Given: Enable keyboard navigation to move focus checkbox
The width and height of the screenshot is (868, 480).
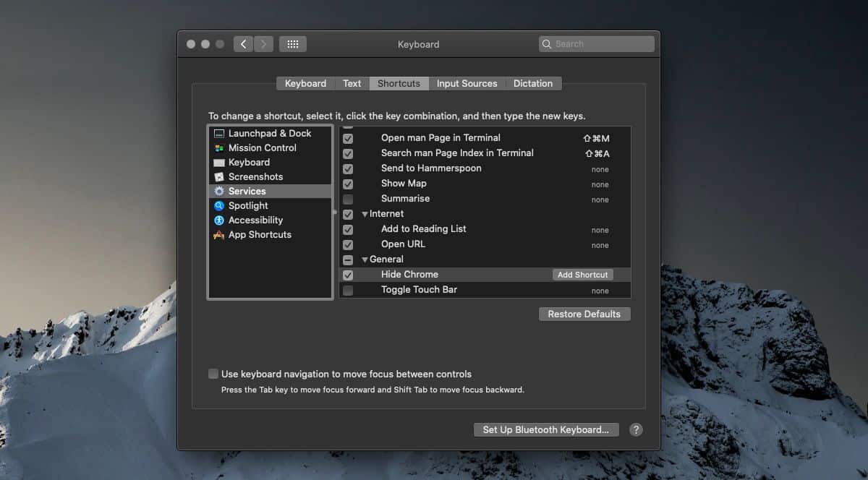Looking at the screenshot, I should point(213,374).
